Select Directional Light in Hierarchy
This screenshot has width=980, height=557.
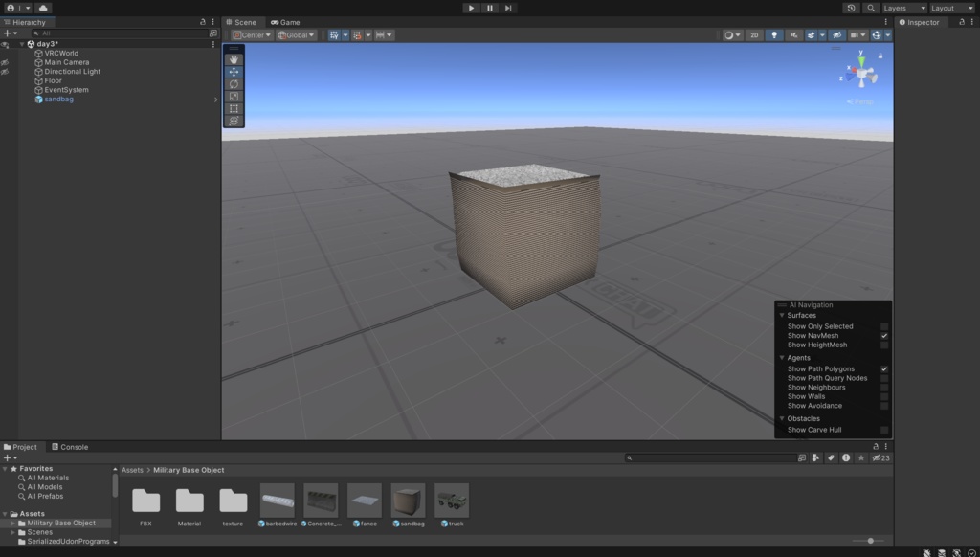pyautogui.click(x=72, y=71)
